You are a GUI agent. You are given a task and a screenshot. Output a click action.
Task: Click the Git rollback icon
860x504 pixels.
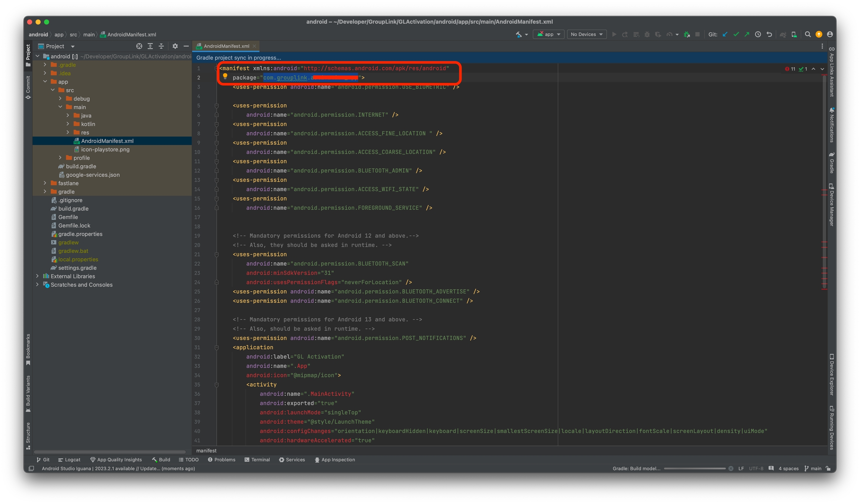tap(769, 34)
